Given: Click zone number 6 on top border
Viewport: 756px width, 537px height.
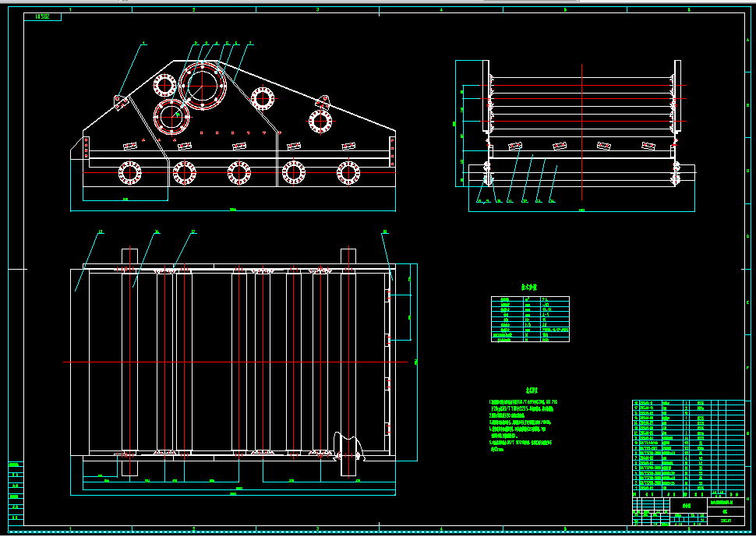Looking at the screenshot, I should [x=688, y=9].
